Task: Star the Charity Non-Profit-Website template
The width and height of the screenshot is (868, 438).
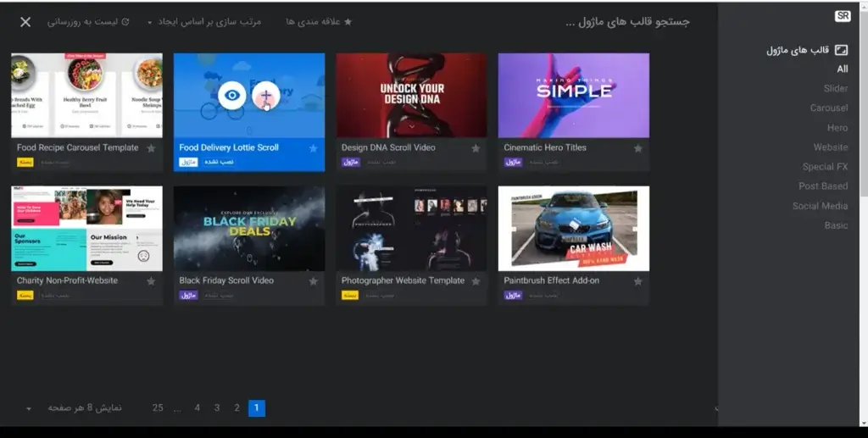Action: point(151,281)
